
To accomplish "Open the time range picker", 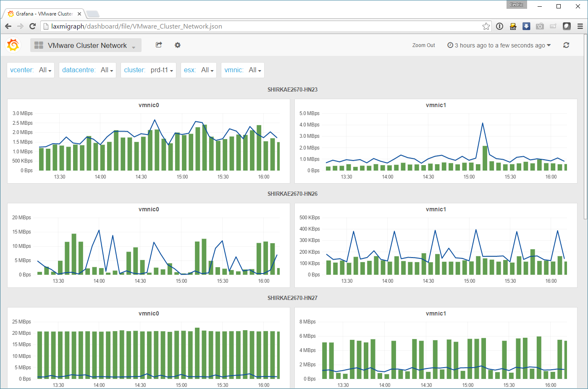I will (499, 45).
